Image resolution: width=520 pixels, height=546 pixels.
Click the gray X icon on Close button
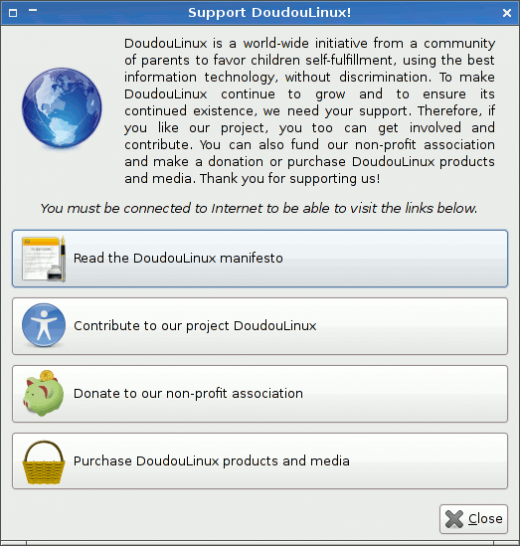(x=454, y=519)
